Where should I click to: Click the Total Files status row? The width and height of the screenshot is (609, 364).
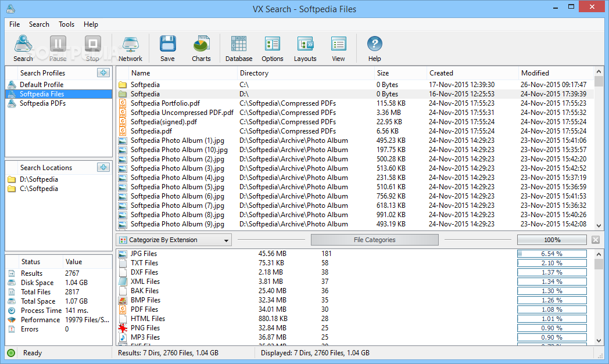pos(59,292)
